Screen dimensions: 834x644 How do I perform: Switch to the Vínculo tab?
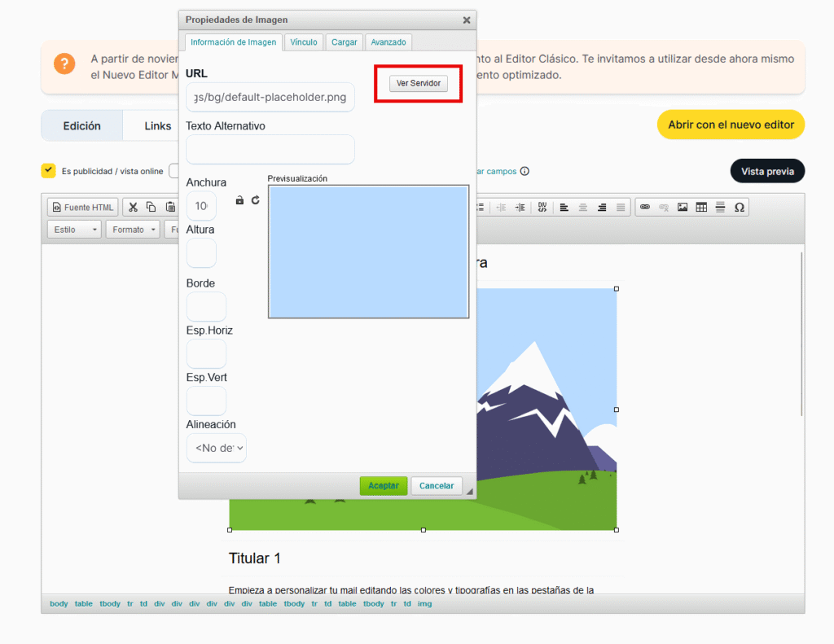pos(304,42)
